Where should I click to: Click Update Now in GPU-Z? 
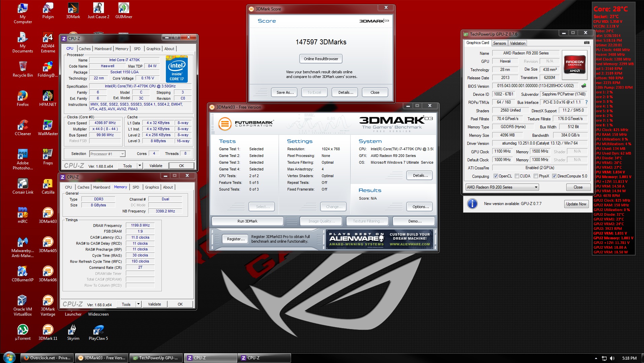(x=576, y=204)
